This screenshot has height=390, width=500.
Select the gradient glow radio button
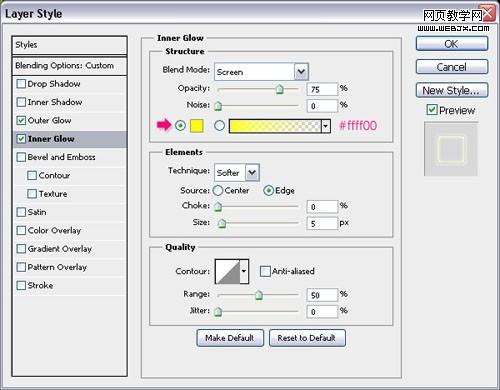(219, 126)
